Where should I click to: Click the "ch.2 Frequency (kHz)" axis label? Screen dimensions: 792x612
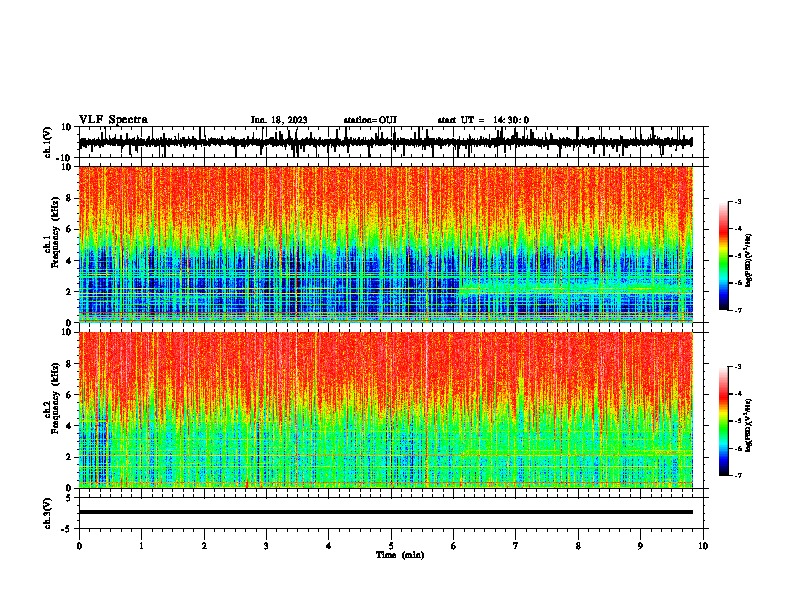coord(52,398)
